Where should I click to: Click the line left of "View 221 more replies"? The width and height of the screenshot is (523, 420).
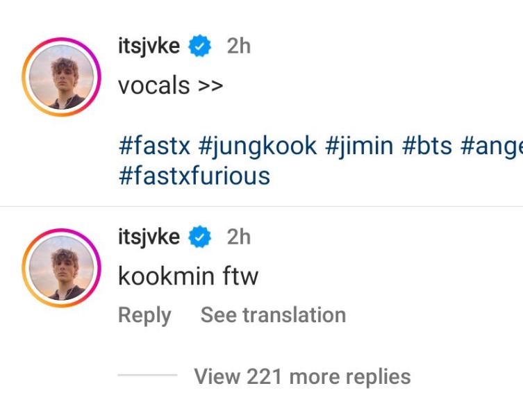pos(147,376)
